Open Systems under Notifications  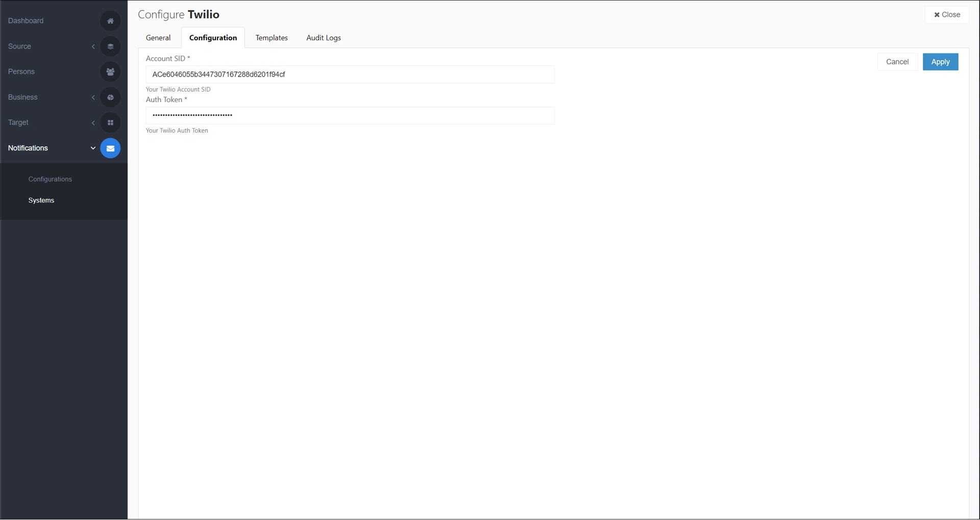tap(41, 201)
